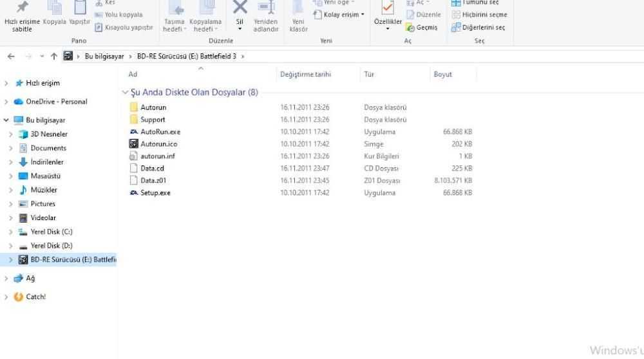
Task: Sort by the Boyut column header
Action: (443, 74)
